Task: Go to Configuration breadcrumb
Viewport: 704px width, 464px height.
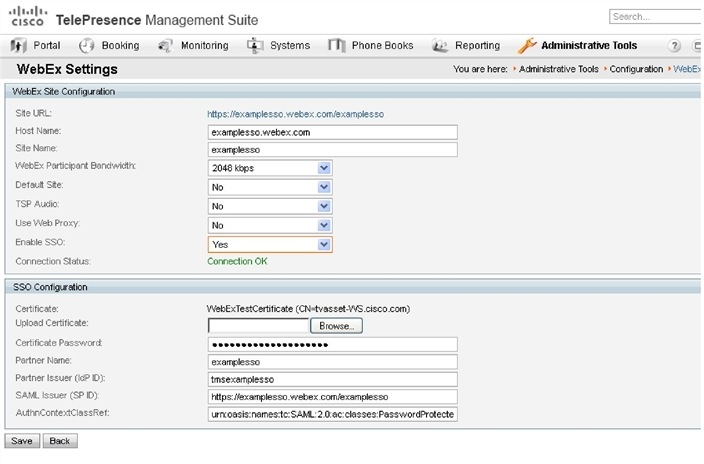Action: click(636, 69)
